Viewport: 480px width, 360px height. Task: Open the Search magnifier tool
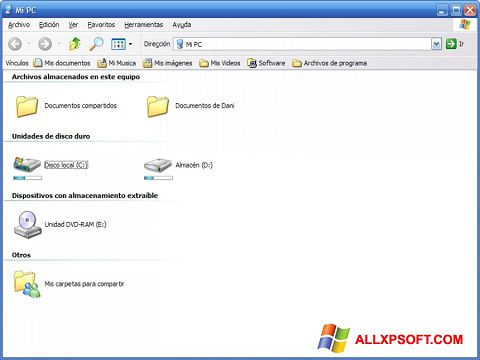[96, 44]
